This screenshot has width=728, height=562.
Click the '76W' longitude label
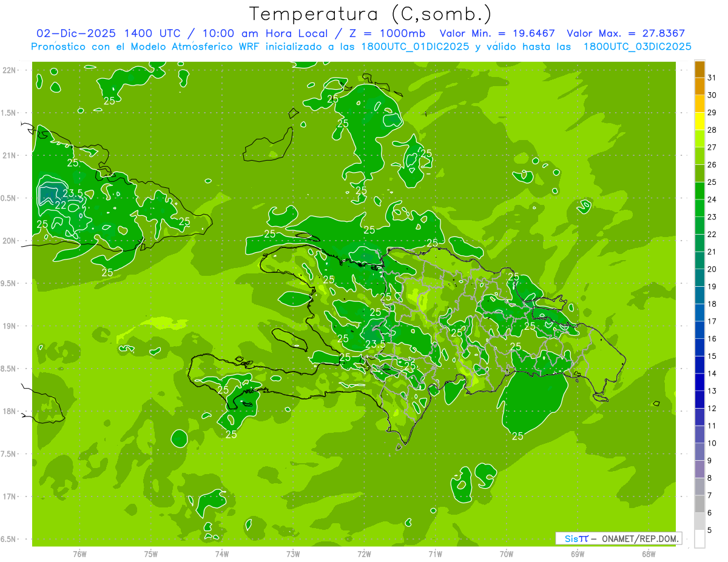[x=79, y=554]
